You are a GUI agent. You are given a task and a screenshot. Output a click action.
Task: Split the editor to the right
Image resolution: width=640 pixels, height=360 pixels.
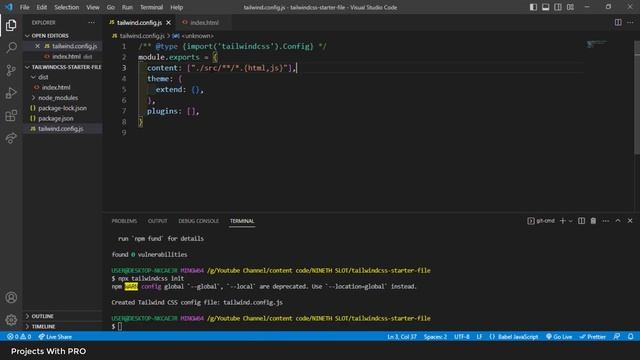pos(618,22)
